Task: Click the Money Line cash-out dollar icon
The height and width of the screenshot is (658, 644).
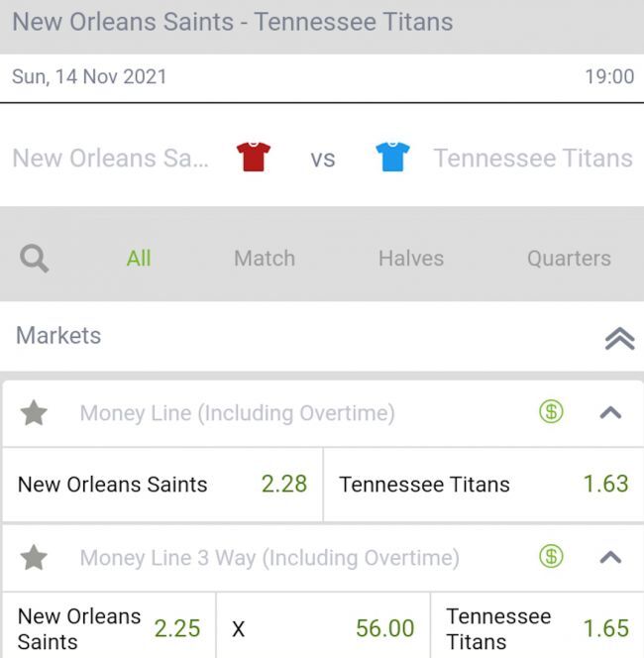Action: (551, 412)
